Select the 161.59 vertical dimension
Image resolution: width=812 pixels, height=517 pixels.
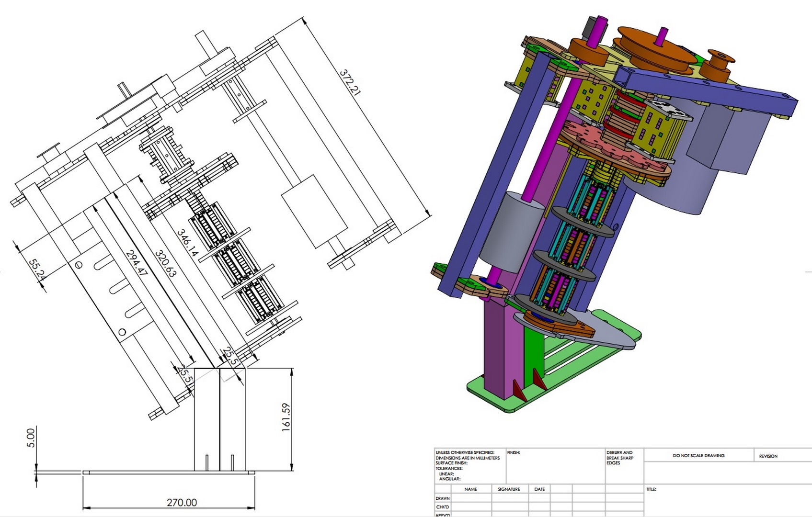(x=286, y=417)
